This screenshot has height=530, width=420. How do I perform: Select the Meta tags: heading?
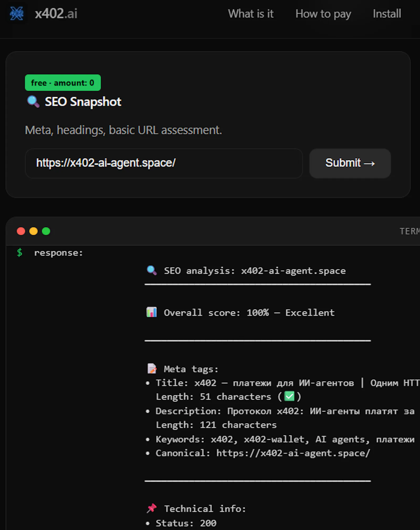(x=191, y=369)
